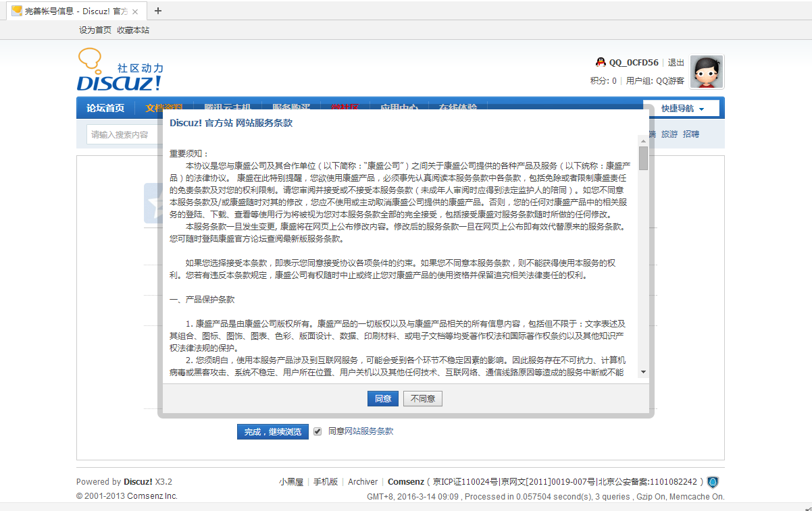Image resolution: width=812 pixels, height=511 pixels.
Task: Click the Archiver footer link
Action: pos(363,482)
